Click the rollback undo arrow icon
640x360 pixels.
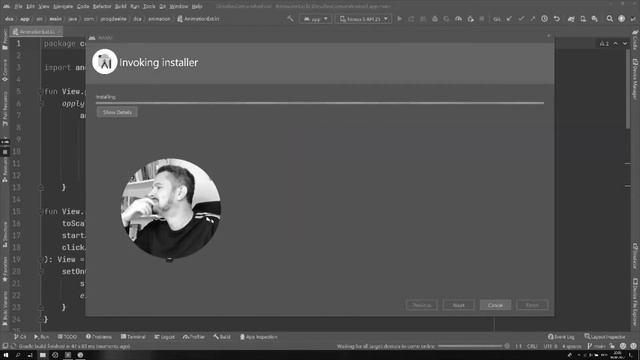[x=556, y=19]
